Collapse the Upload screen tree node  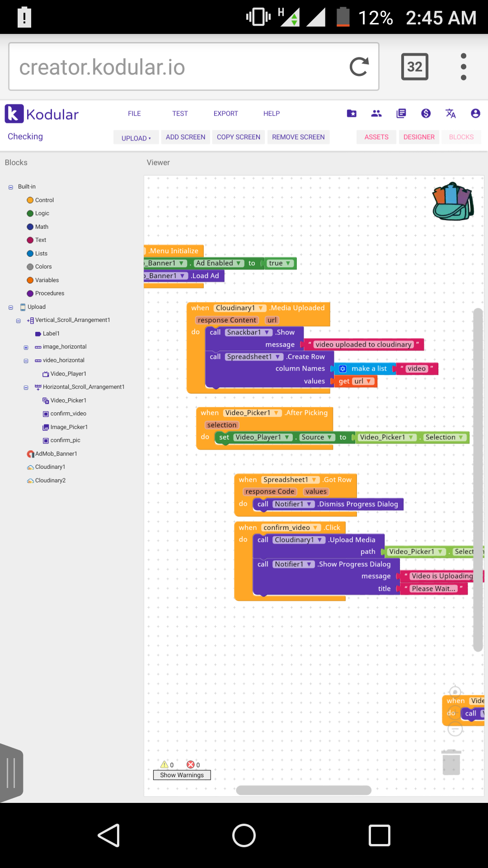click(11, 307)
